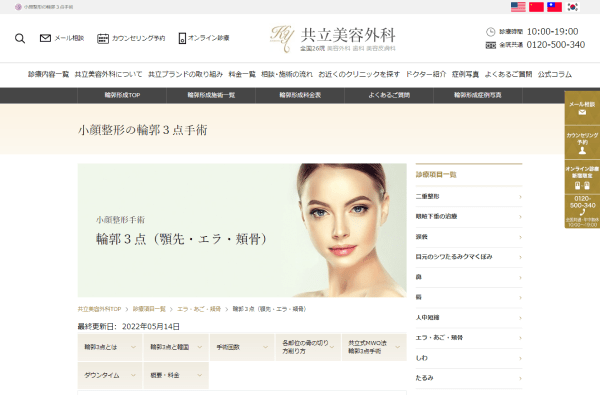Open the ドクター紹介 menu
Image resolution: width=600 pixels, height=395 pixels.
(426, 74)
